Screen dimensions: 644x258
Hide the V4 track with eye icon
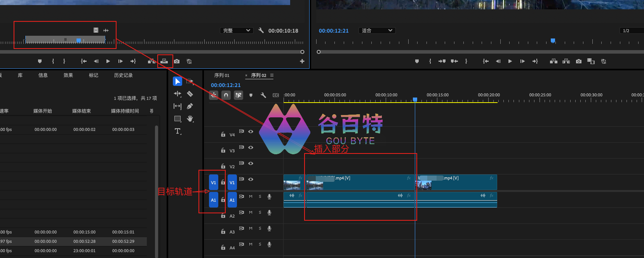(251, 132)
